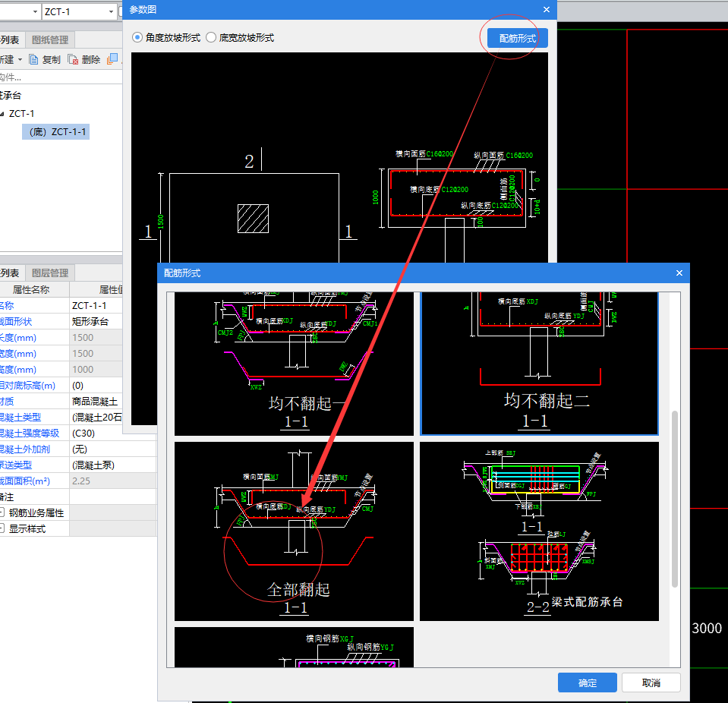Click the 横向底筋 C12@200 label in diagram
The height and width of the screenshot is (703, 728).
point(439,190)
